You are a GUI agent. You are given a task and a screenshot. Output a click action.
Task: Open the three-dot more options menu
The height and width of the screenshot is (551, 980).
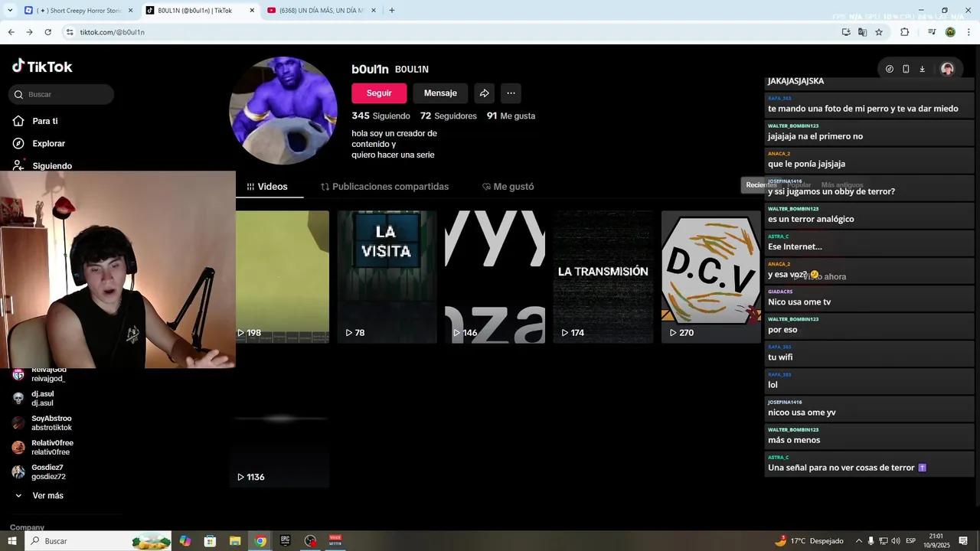coord(511,93)
